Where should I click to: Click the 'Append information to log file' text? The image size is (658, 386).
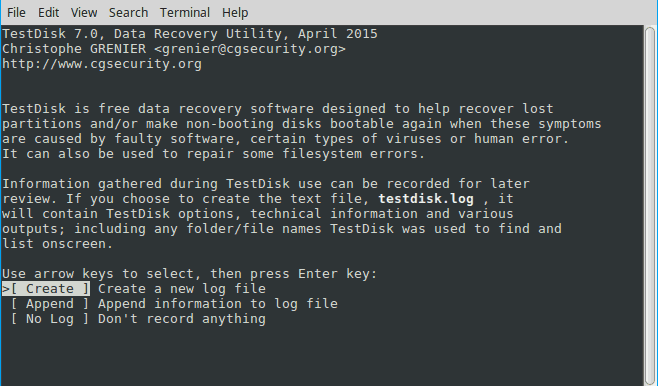tap(218, 304)
